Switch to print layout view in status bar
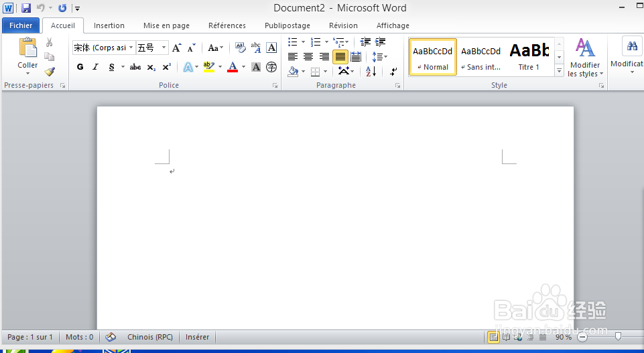Image resolution: width=644 pixels, height=353 pixels. (494, 338)
